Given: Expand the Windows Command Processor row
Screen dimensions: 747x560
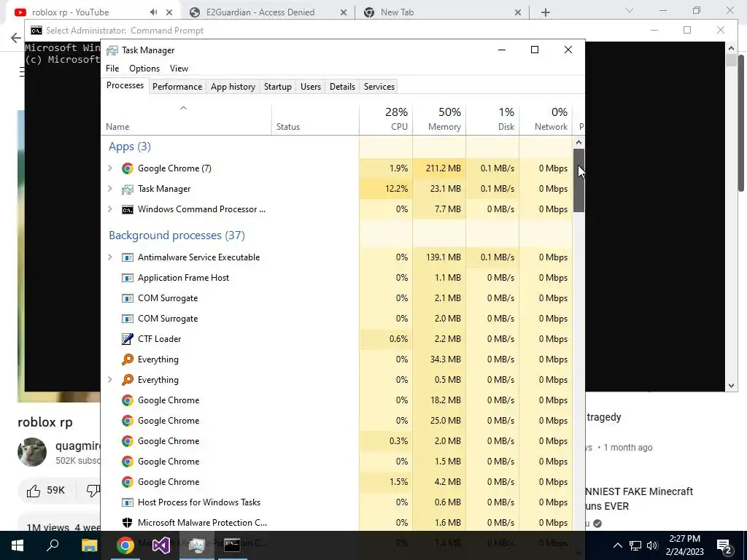Looking at the screenshot, I should (x=110, y=209).
